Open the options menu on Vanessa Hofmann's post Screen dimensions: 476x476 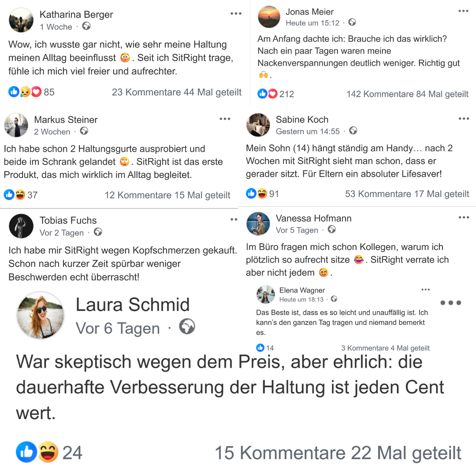464,217
